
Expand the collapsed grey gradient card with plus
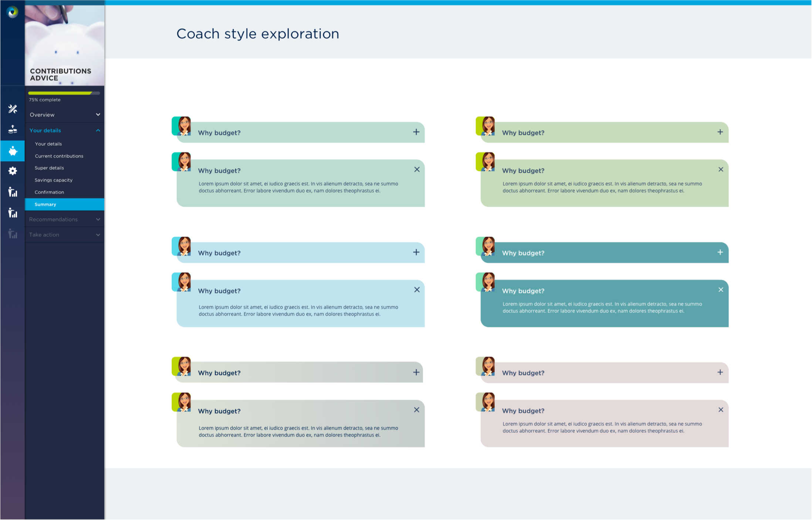(416, 372)
